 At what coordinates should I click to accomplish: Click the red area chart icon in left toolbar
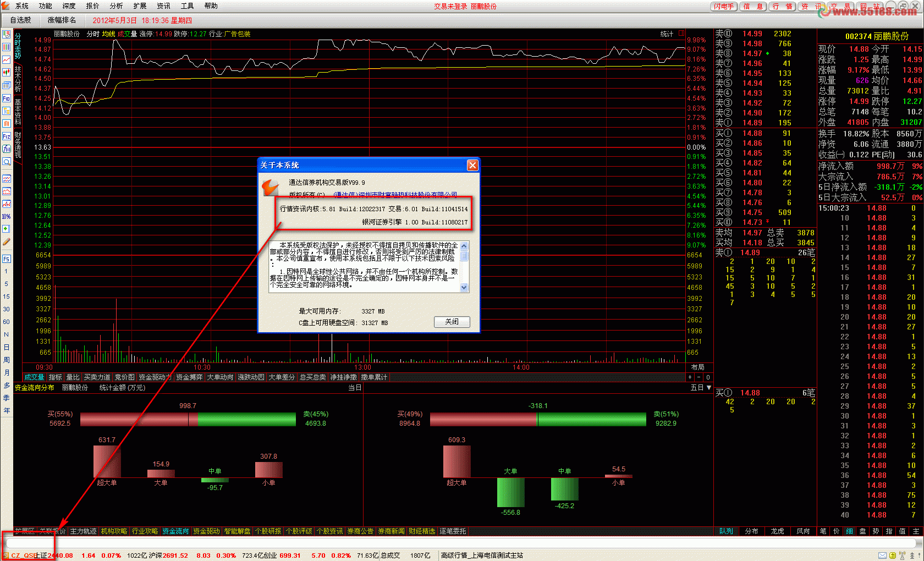pyautogui.click(x=7, y=191)
